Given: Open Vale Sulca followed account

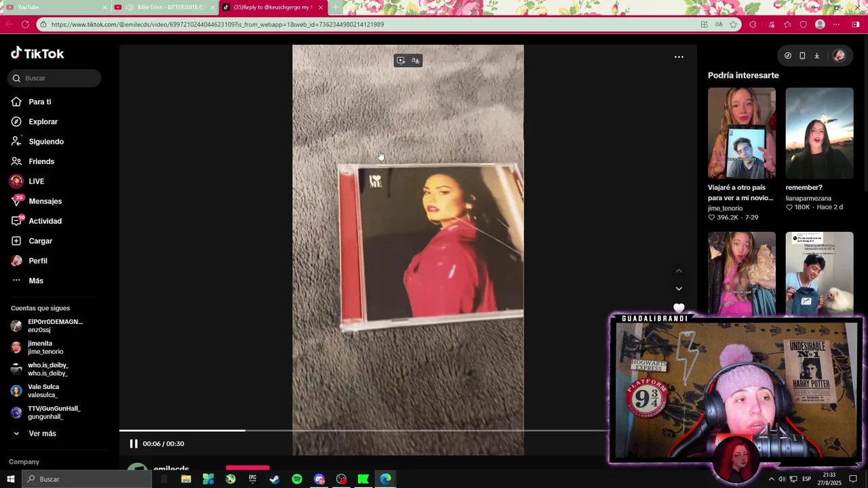Looking at the screenshot, I should coord(35,391).
